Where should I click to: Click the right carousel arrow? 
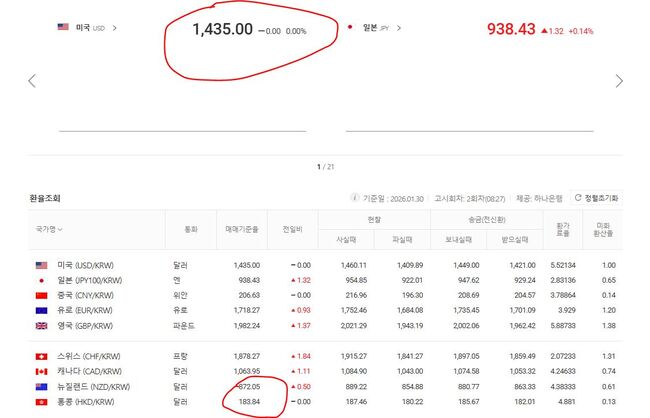[619, 81]
